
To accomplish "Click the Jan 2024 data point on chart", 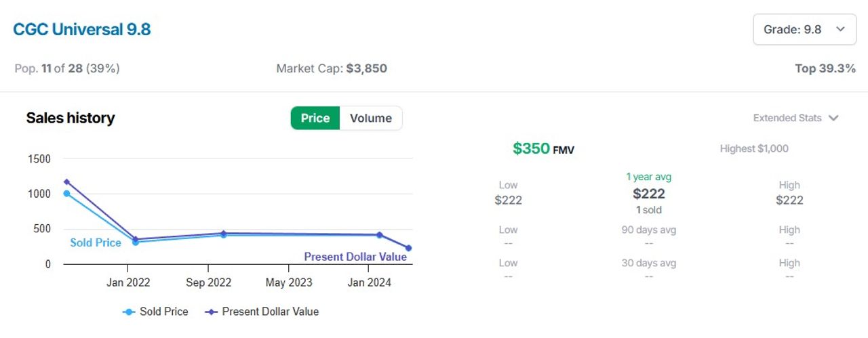I will [379, 235].
